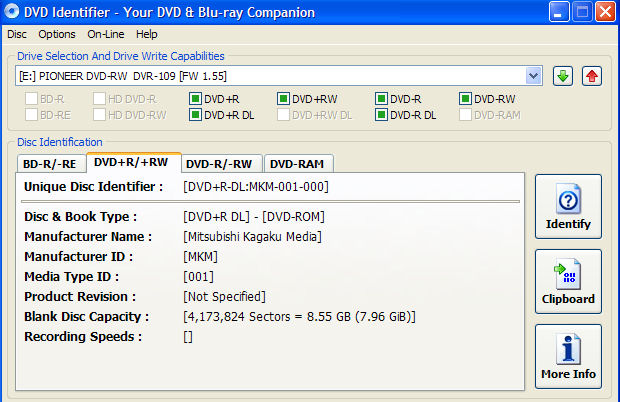
Task: Click the empty [] recording speeds value
Action: coord(188,337)
